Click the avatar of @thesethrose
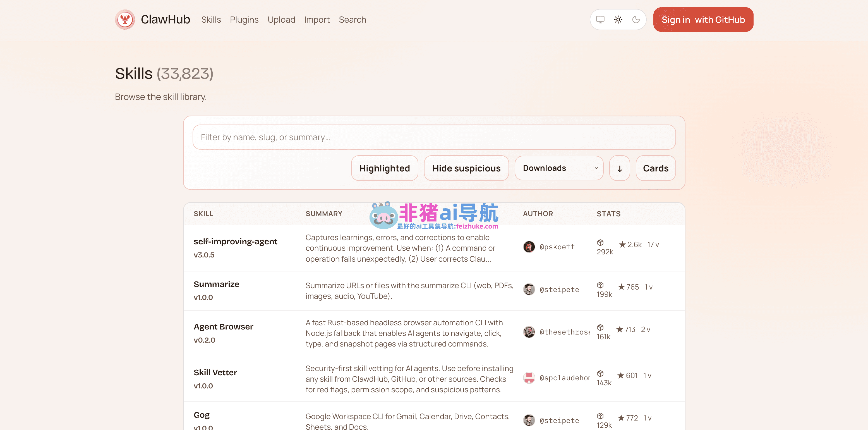The height and width of the screenshot is (430, 868). click(529, 332)
